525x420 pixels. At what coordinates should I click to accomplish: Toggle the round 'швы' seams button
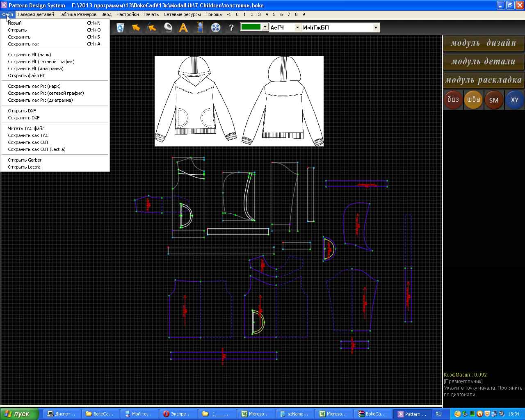point(473,100)
